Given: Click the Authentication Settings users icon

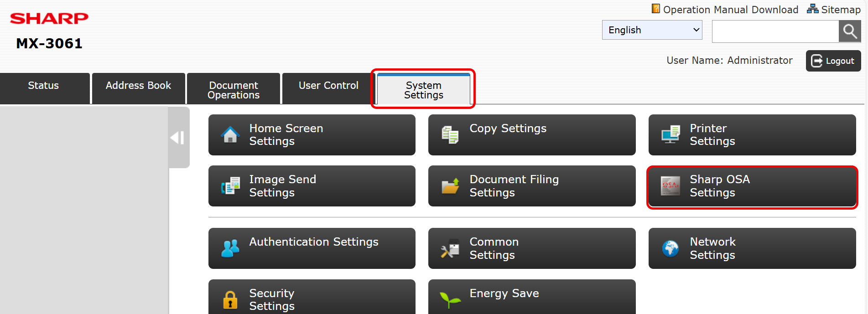Looking at the screenshot, I should (230, 248).
